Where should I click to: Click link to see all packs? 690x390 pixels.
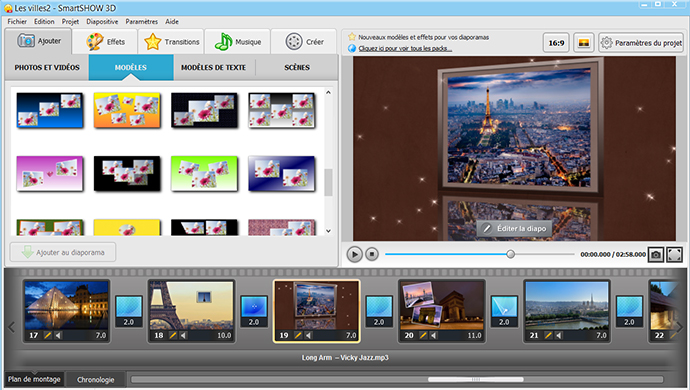pos(405,48)
